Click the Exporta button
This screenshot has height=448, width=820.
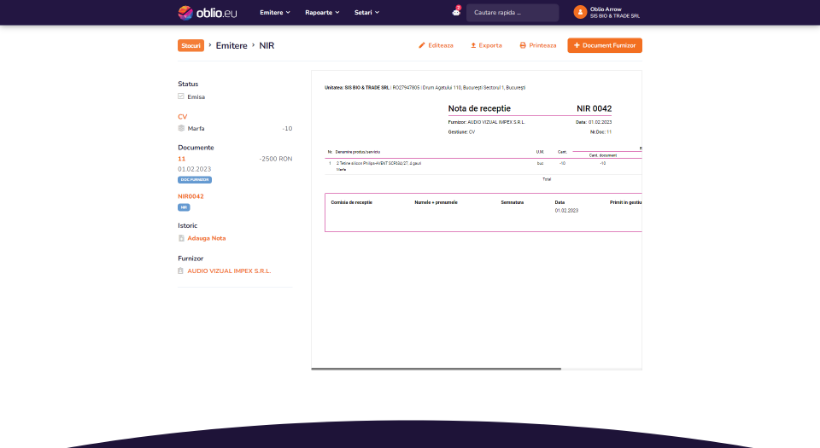[486, 45]
